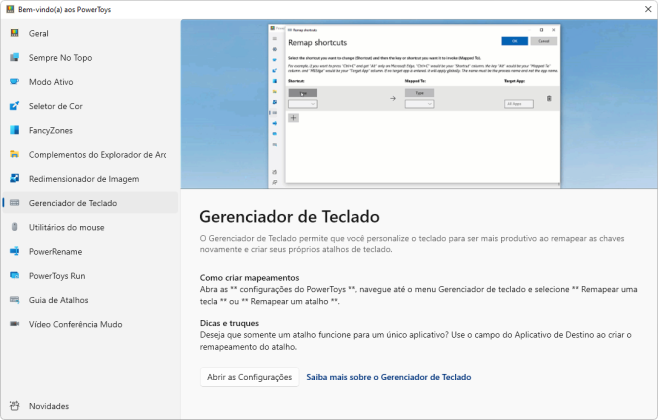The height and width of the screenshot is (420, 658).
Task: Select Sempre No Topo in sidebar
Action: (91, 57)
